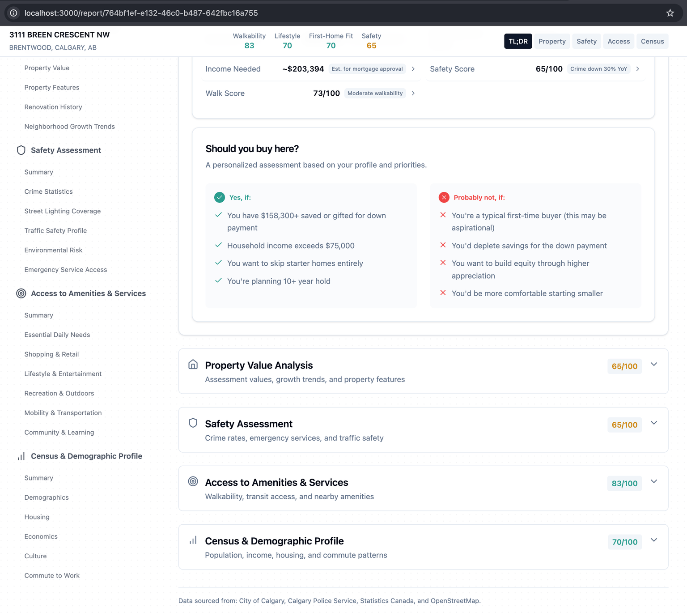Expand the Safety Assessment card chevron
The height and width of the screenshot is (616, 687).
tap(653, 423)
